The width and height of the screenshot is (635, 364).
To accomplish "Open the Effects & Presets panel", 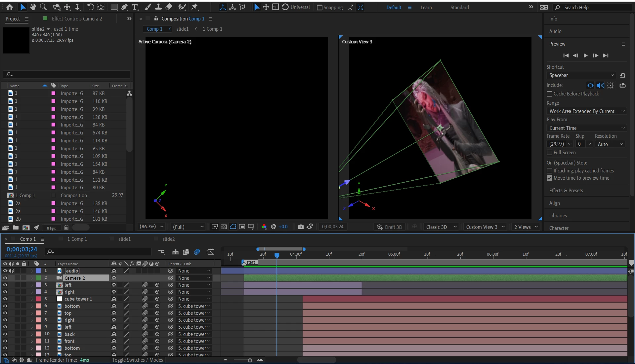I will [566, 191].
